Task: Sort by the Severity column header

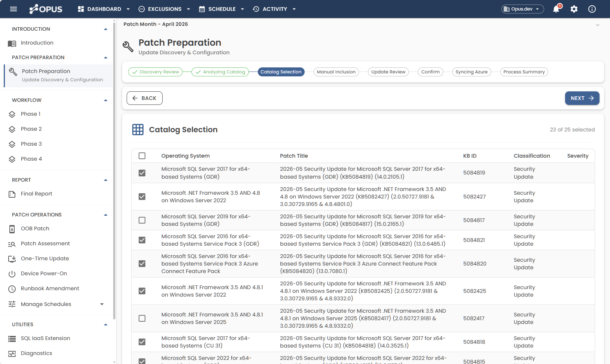Action: [578, 156]
